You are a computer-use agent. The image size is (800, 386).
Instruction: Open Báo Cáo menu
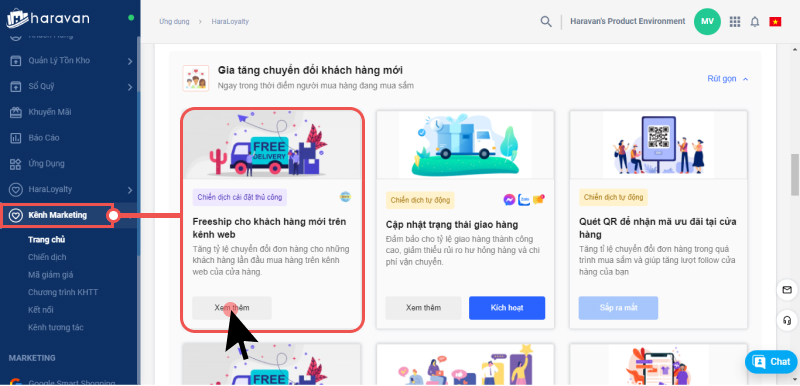[x=43, y=138]
